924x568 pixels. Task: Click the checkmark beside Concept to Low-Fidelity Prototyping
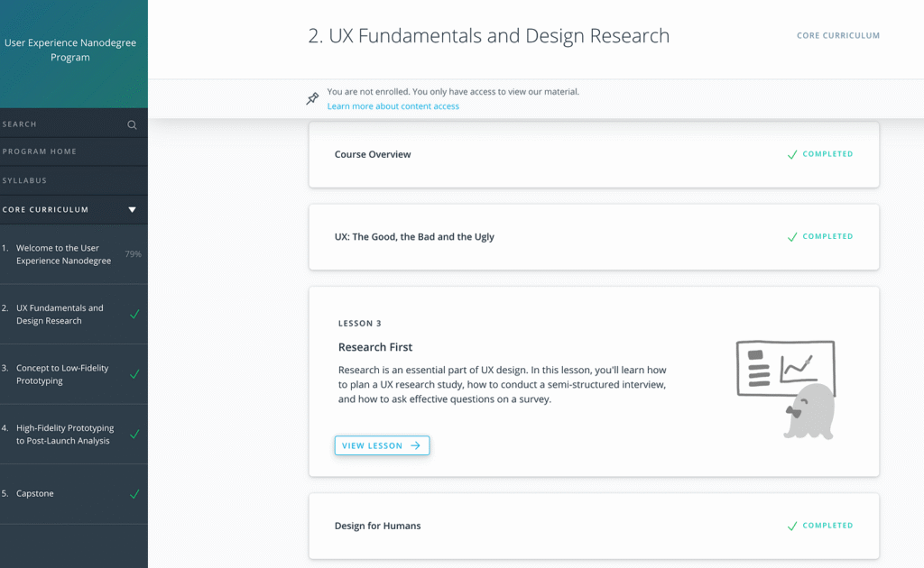click(134, 374)
